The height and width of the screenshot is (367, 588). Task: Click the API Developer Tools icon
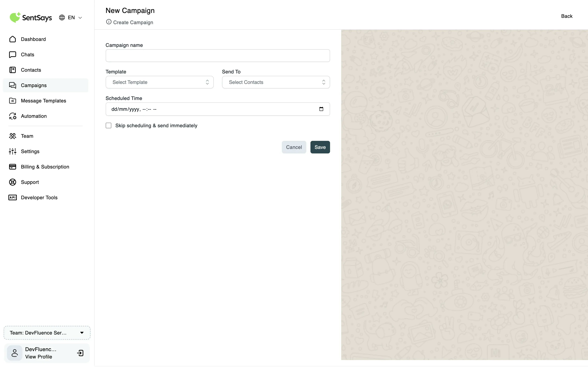(13, 198)
